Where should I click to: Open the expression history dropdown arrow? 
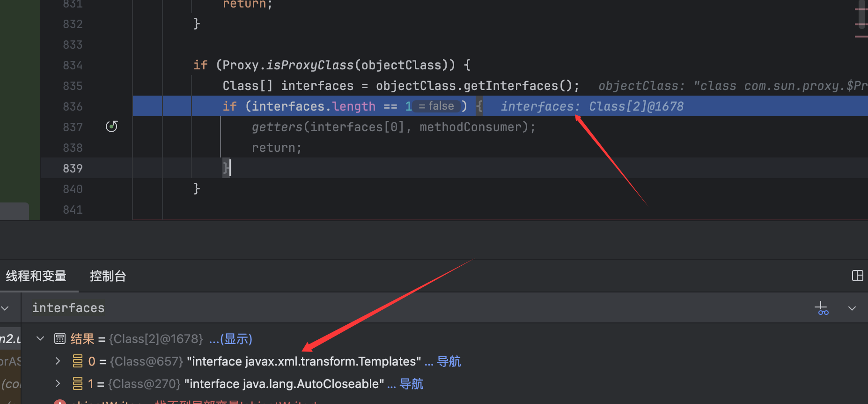point(852,308)
